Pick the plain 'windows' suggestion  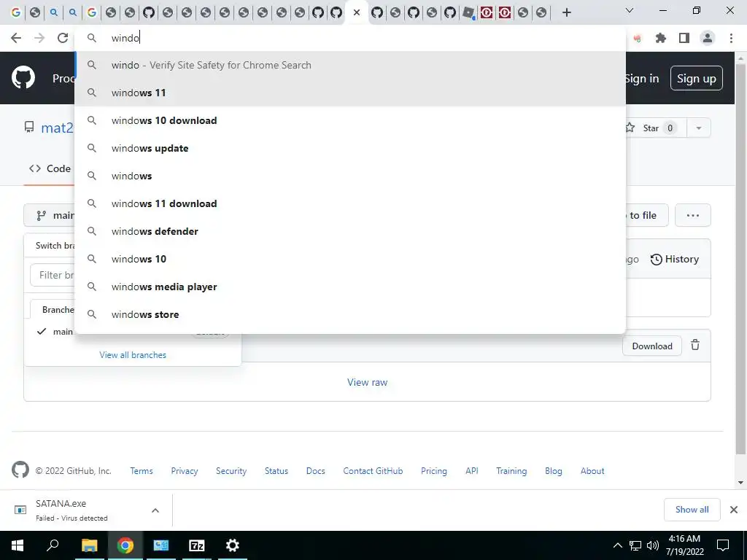350,176
